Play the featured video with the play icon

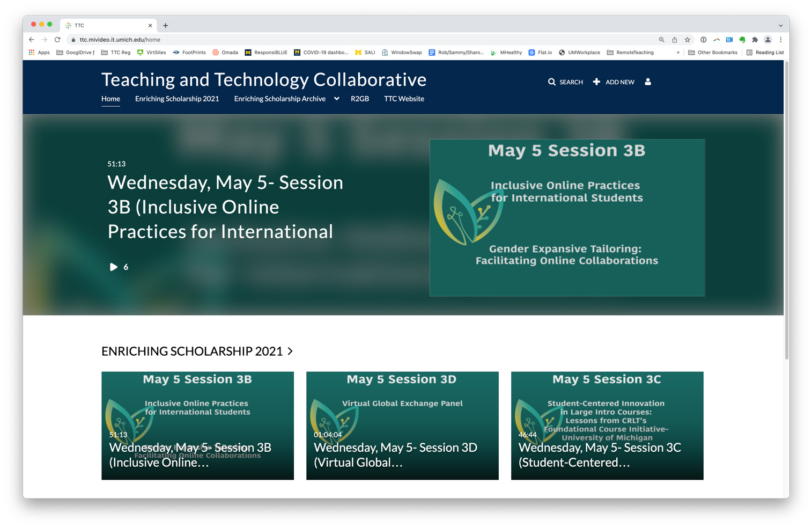tap(113, 267)
